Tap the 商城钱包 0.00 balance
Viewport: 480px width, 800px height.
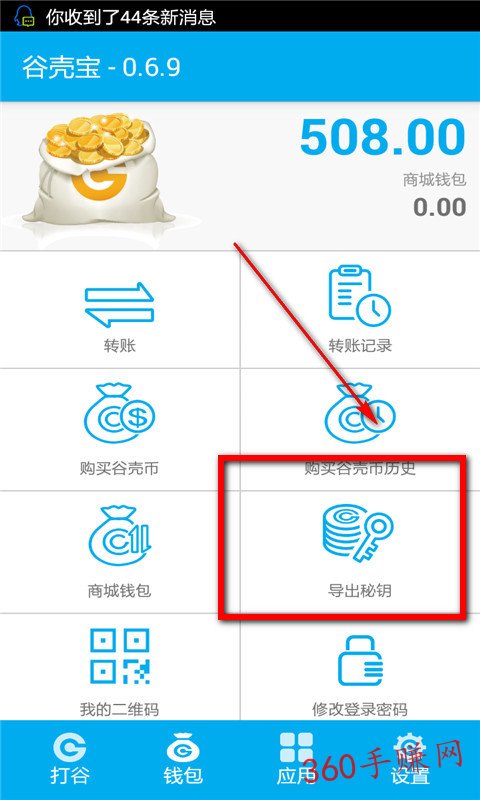439,207
